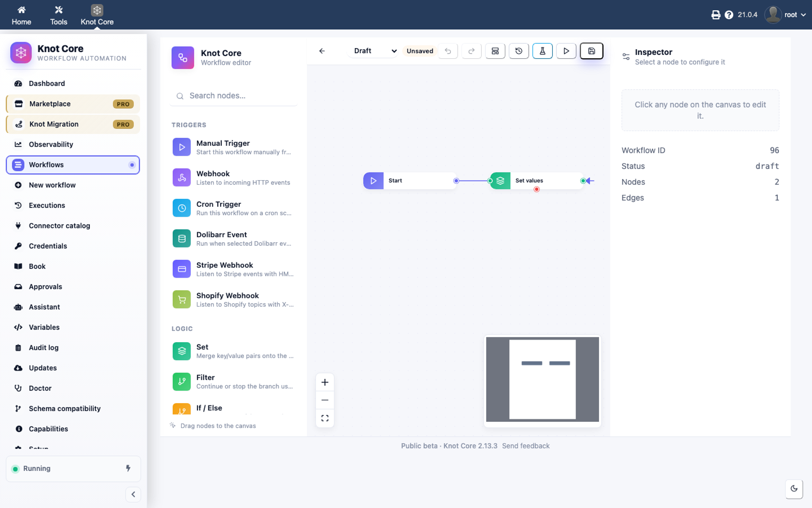
Task: Open the Draft version dropdown
Action: coord(373,51)
